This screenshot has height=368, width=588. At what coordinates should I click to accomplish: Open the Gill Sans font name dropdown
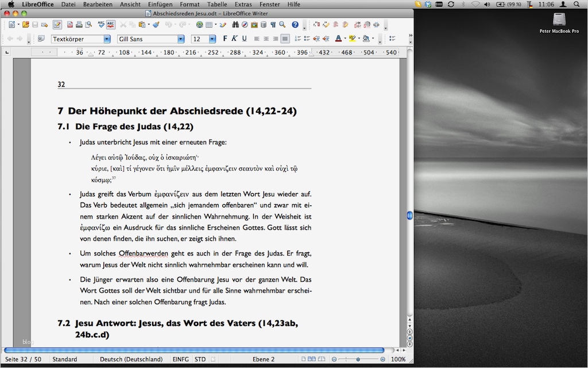click(x=181, y=39)
